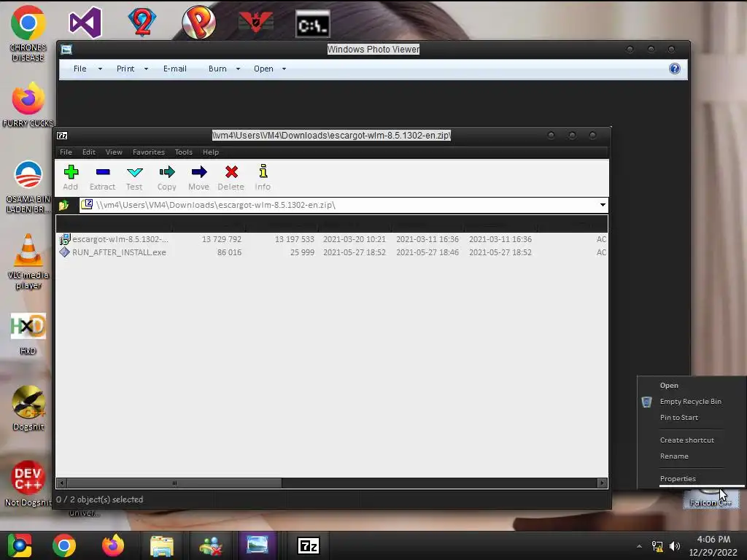747x560 pixels.
Task: Click the left scroll arrow in 7-Zip
Action: (x=61, y=483)
